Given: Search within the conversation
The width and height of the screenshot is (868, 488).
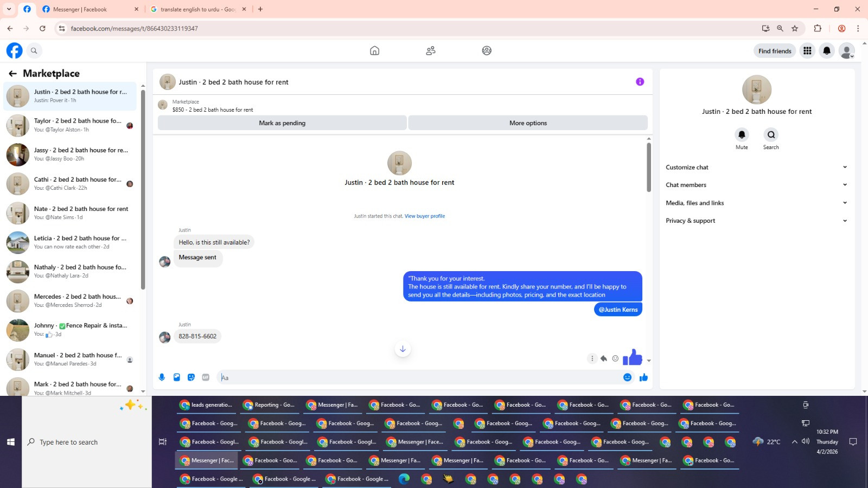Looking at the screenshot, I should (771, 134).
